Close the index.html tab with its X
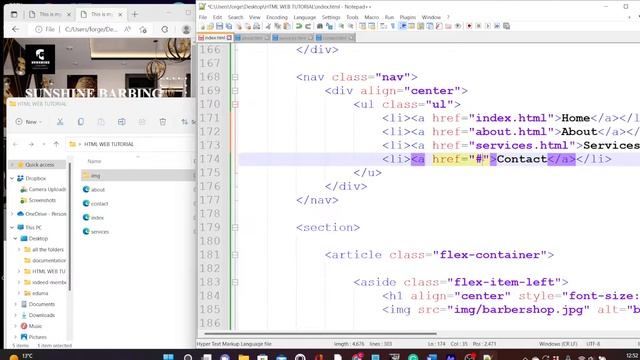 click(x=229, y=38)
